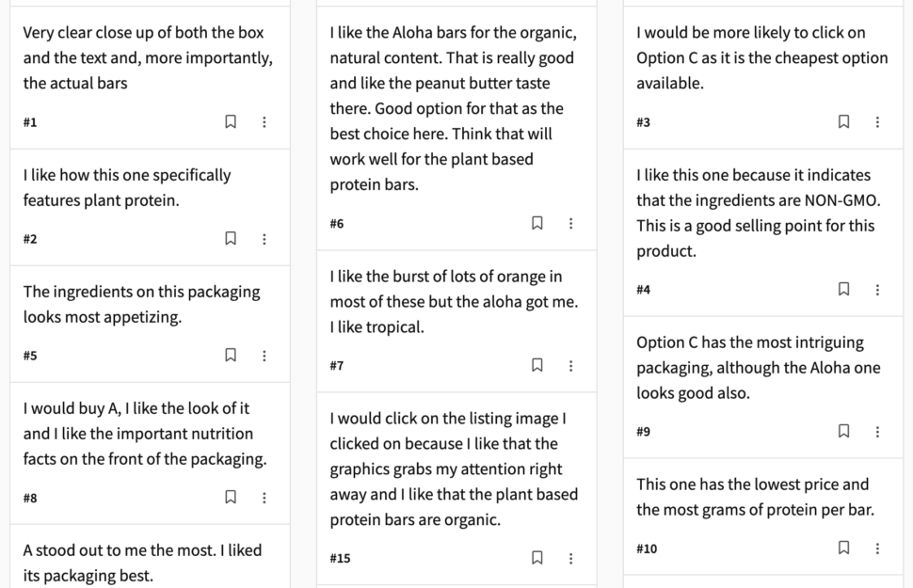Screen dimensions: 913x588
Task: Bookmark response #15 about organic graphics
Action: (x=537, y=558)
